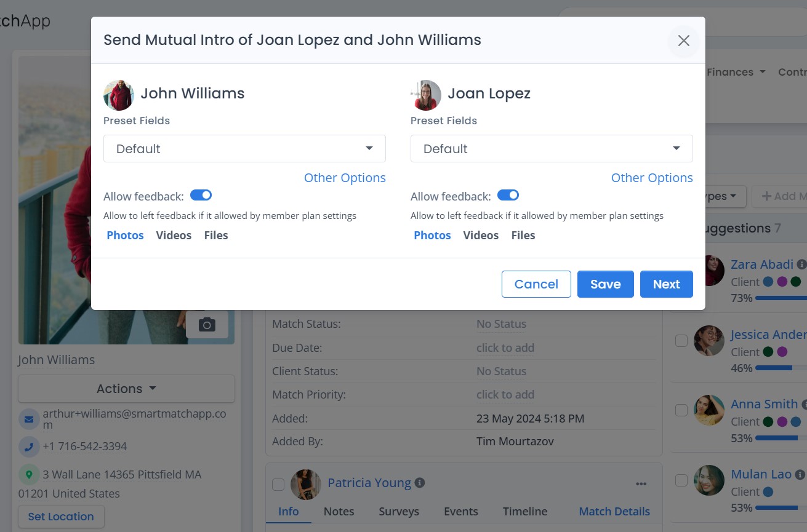807x532 pixels.
Task: Expand the Actions dropdown menu
Action: coord(126,389)
